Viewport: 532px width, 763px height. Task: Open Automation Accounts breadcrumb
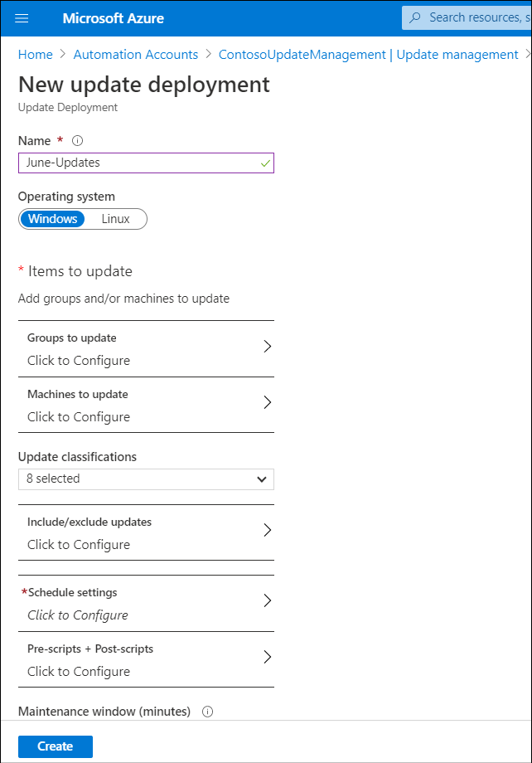[x=136, y=55]
